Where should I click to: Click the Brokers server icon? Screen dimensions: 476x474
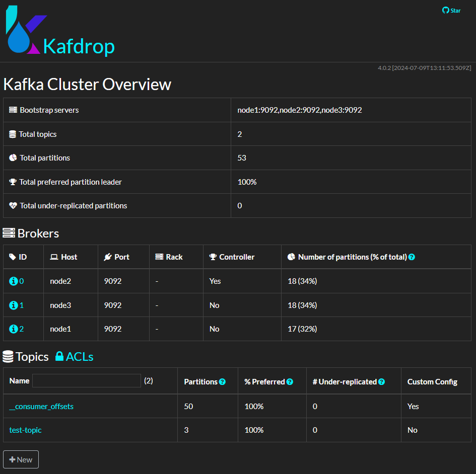[9, 233]
